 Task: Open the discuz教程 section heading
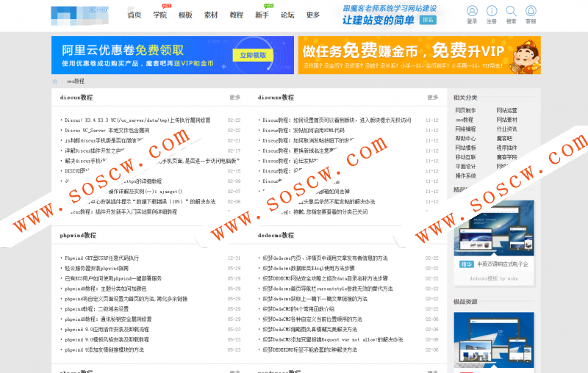76,98
